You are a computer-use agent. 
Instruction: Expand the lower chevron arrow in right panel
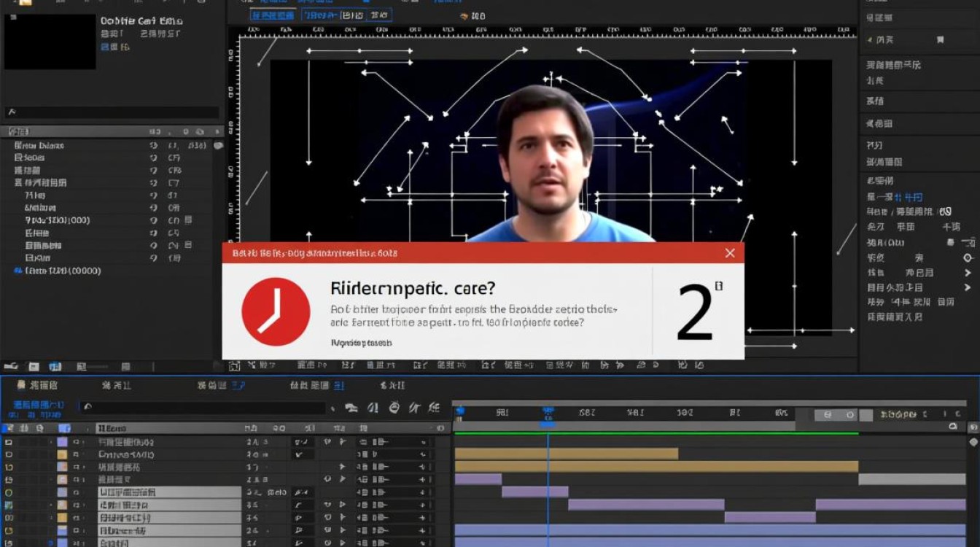pyautogui.click(x=968, y=287)
